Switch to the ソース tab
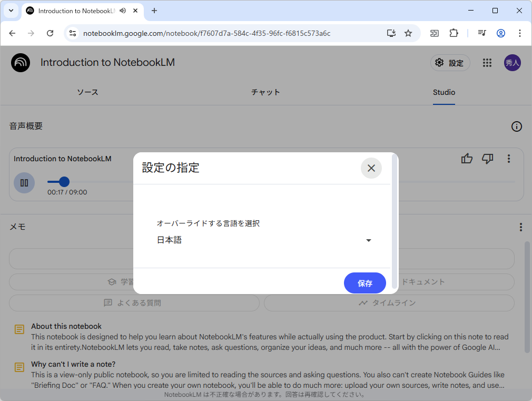The image size is (532, 401). tap(87, 92)
